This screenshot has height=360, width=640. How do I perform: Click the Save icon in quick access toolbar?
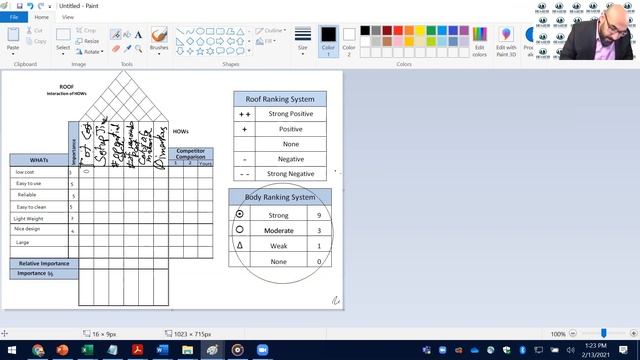click(19, 6)
